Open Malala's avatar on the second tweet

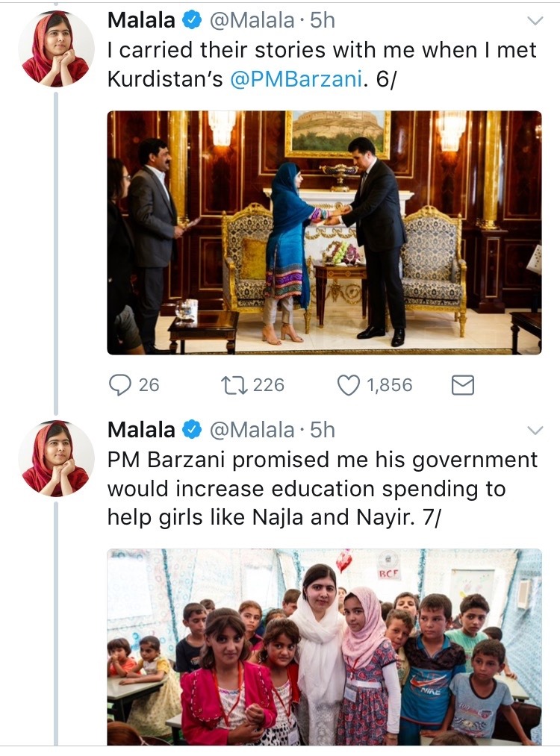click(56, 457)
